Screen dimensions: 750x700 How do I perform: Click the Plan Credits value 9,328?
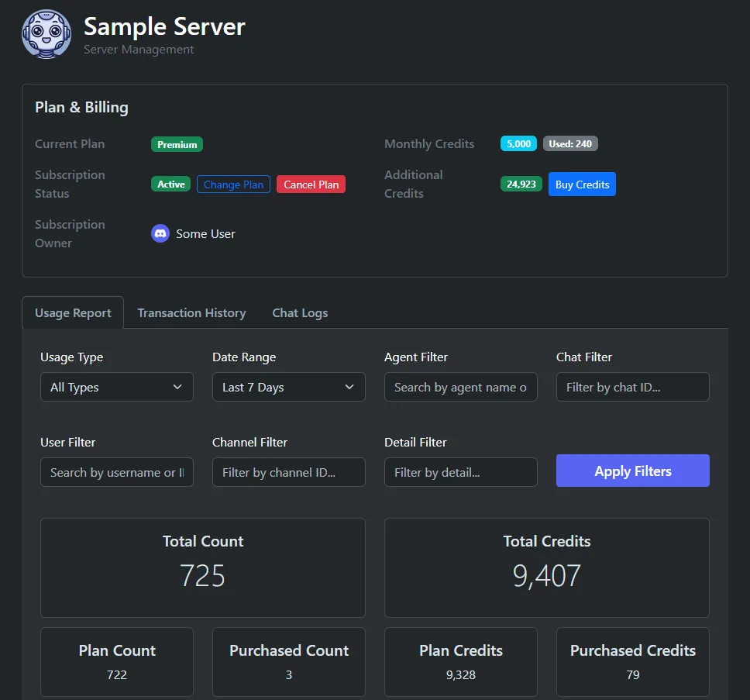point(461,674)
